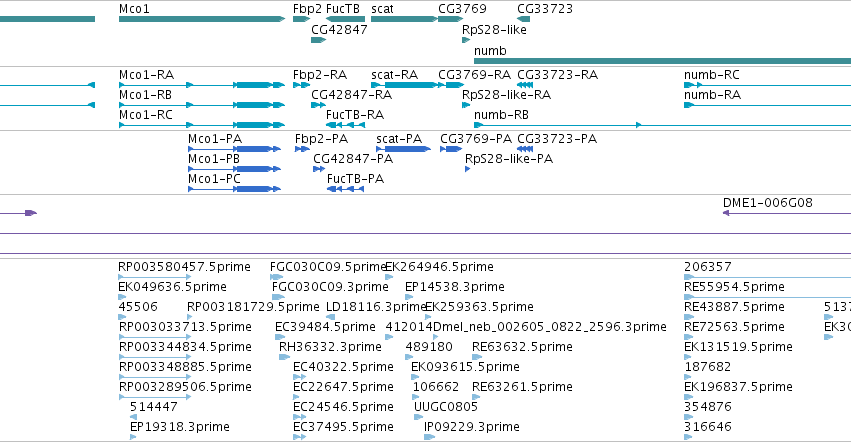Select the CG33723 gene label

545,9
